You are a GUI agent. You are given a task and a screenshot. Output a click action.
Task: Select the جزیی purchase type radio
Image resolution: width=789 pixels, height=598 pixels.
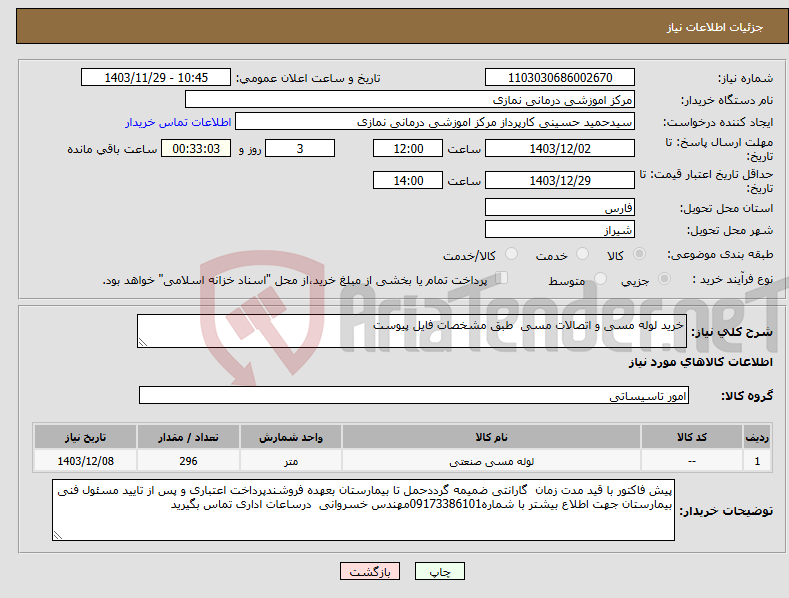coord(664,279)
